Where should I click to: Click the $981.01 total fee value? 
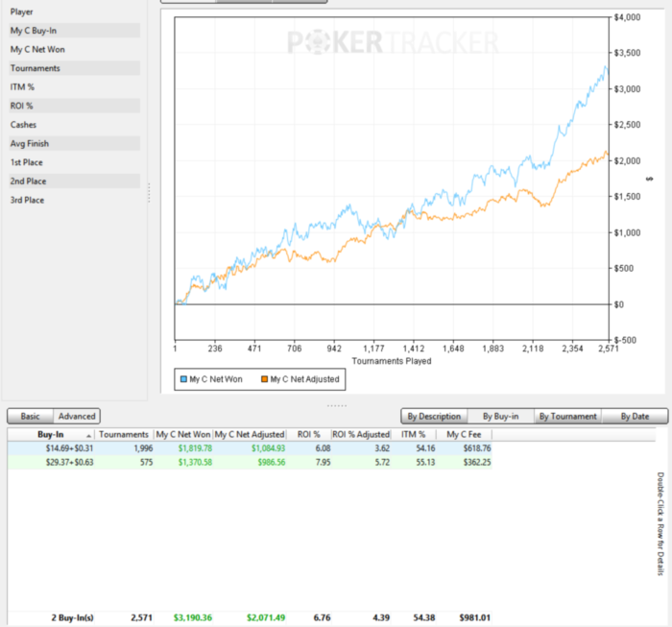[x=475, y=617]
